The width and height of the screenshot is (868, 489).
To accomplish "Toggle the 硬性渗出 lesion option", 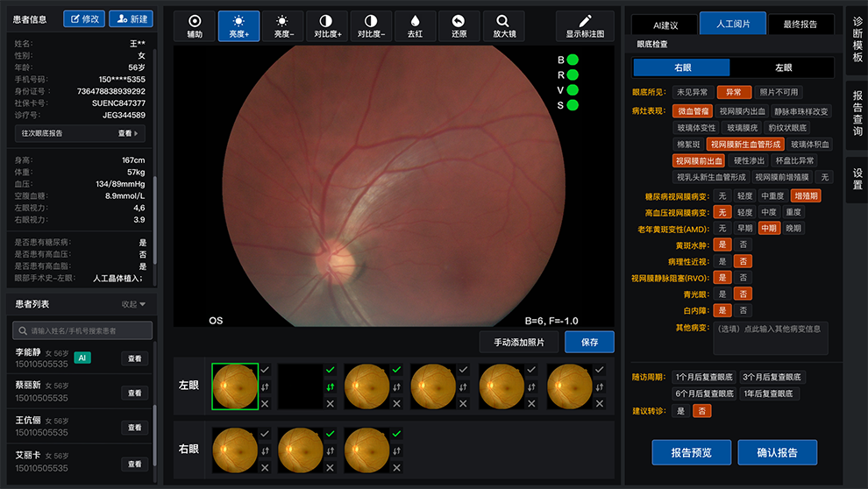I will coord(750,160).
